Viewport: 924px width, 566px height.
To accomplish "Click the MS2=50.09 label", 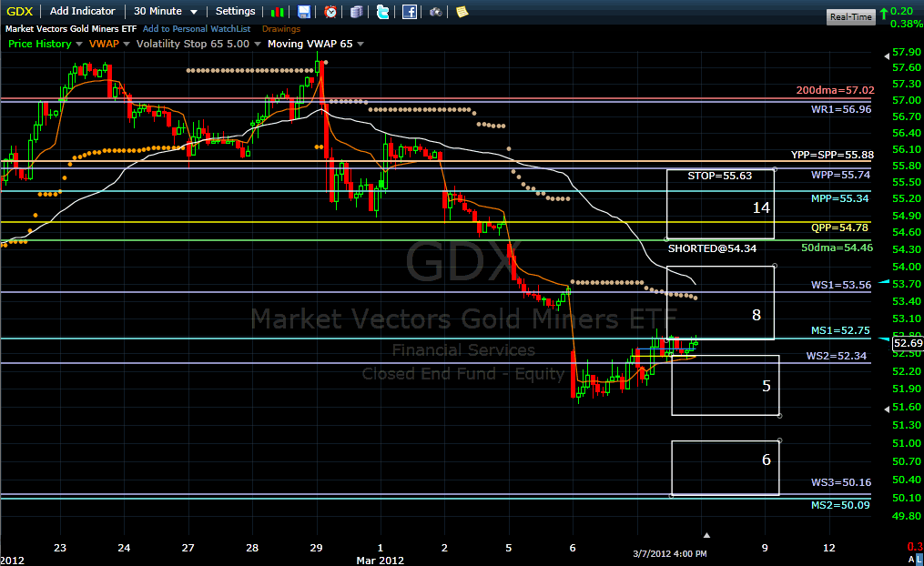I will coord(840,505).
